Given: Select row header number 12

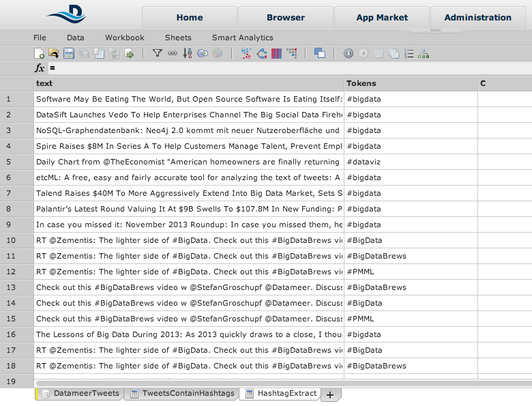Looking at the screenshot, I should click(16, 272).
